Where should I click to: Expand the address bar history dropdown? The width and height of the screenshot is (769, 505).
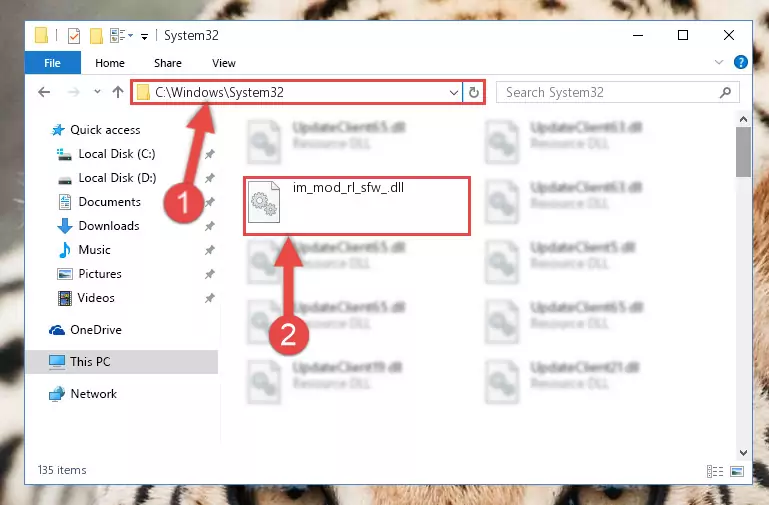click(454, 92)
